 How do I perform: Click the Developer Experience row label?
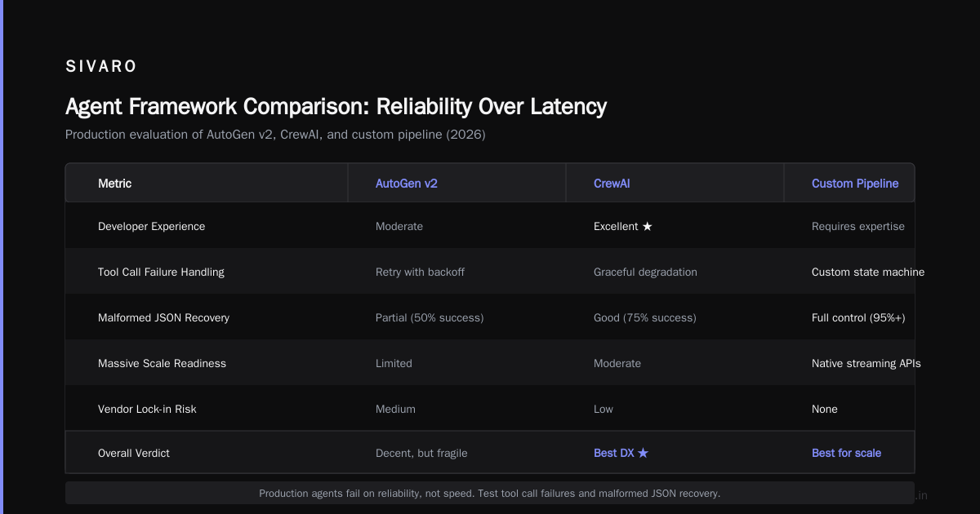pos(152,226)
